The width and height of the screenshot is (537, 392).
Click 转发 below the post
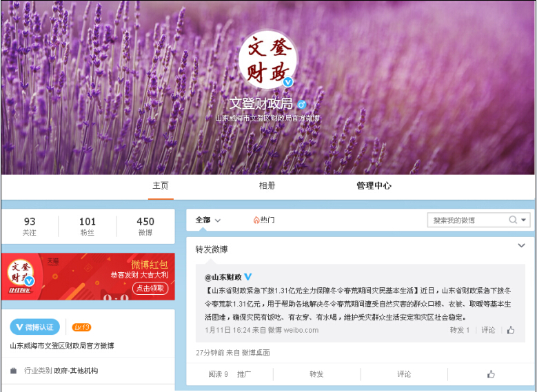(x=316, y=374)
